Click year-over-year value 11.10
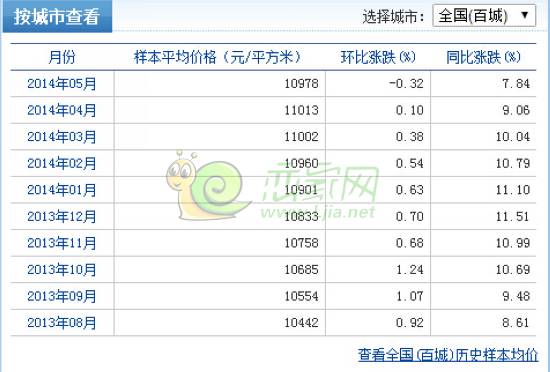The image size is (550, 372). click(x=512, y=190)
